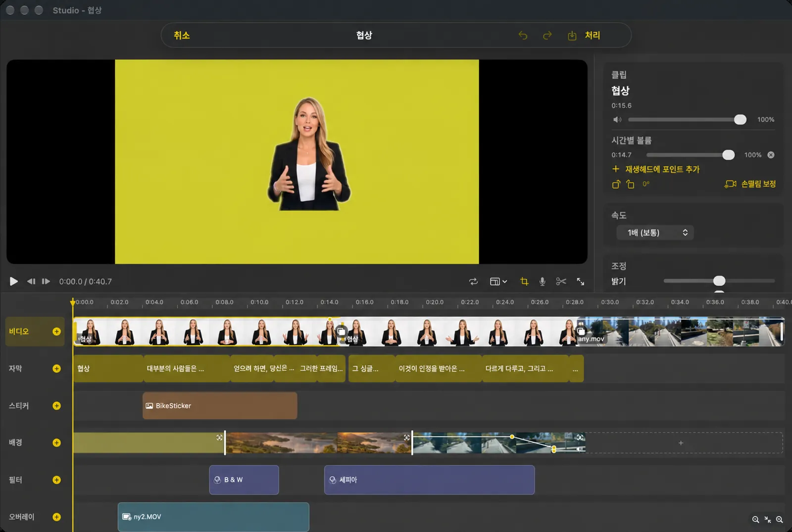Select the ny2.MOV overlay clip

coord(213,517)
